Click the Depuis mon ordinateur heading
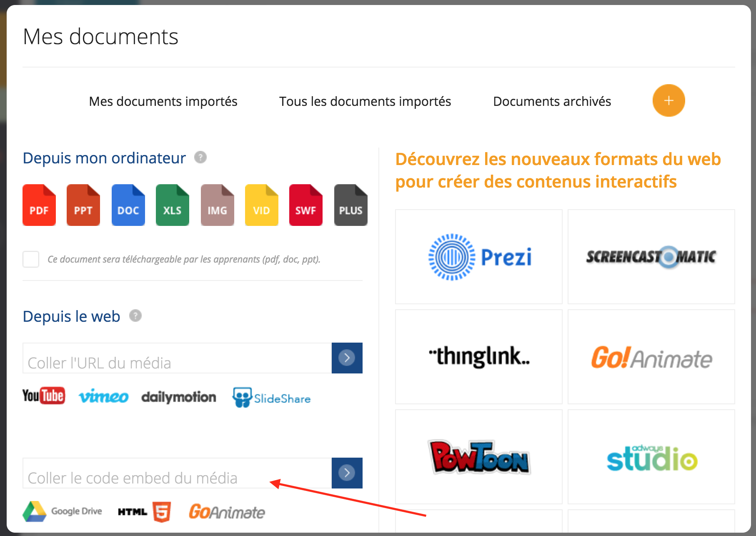This screenshot has height=536, width=756. (x=104, y=158)
